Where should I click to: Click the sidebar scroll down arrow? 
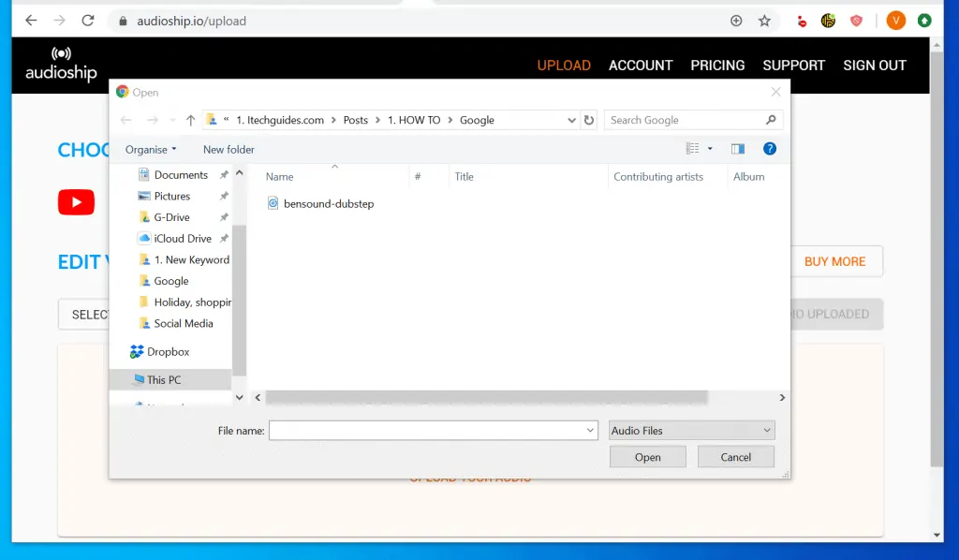coord(240,397)
